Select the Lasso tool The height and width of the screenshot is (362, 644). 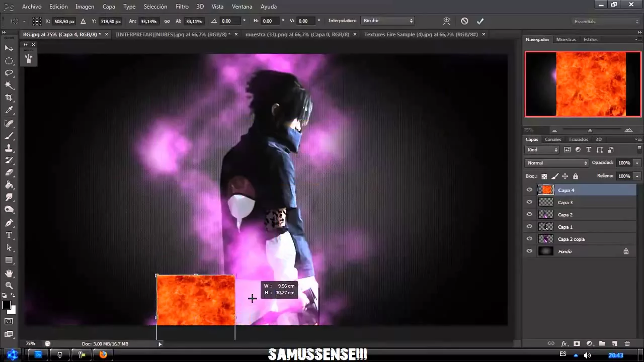[x=9, y=73]
